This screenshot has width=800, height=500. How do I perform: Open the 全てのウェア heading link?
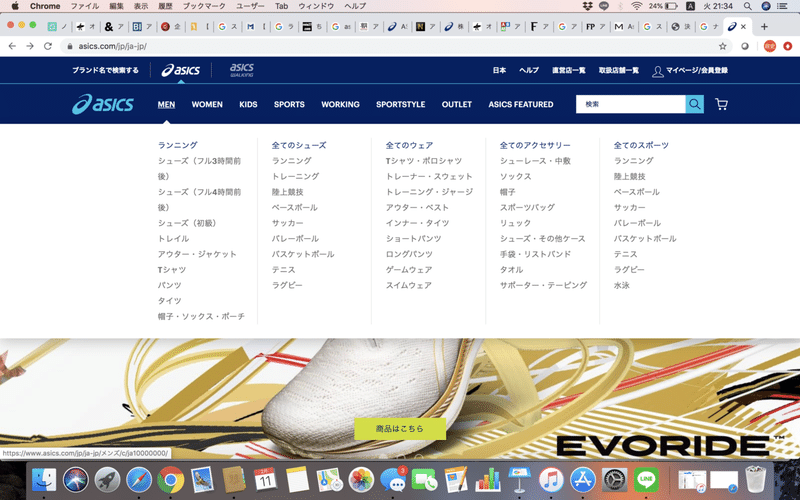pos(409,145)
